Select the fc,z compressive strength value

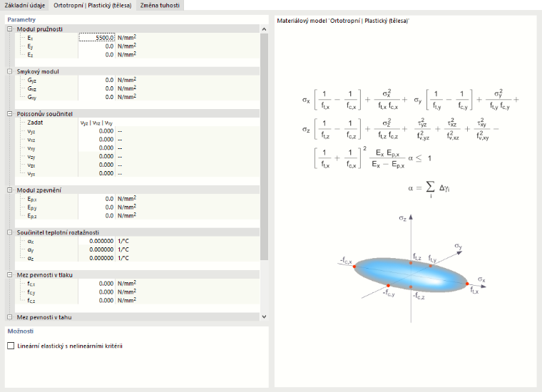click(x=97, y=301)
